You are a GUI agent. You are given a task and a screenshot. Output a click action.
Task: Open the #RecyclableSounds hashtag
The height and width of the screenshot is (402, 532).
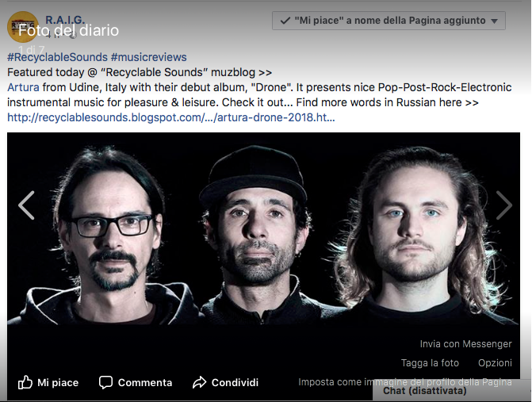(x=57, y=57)
